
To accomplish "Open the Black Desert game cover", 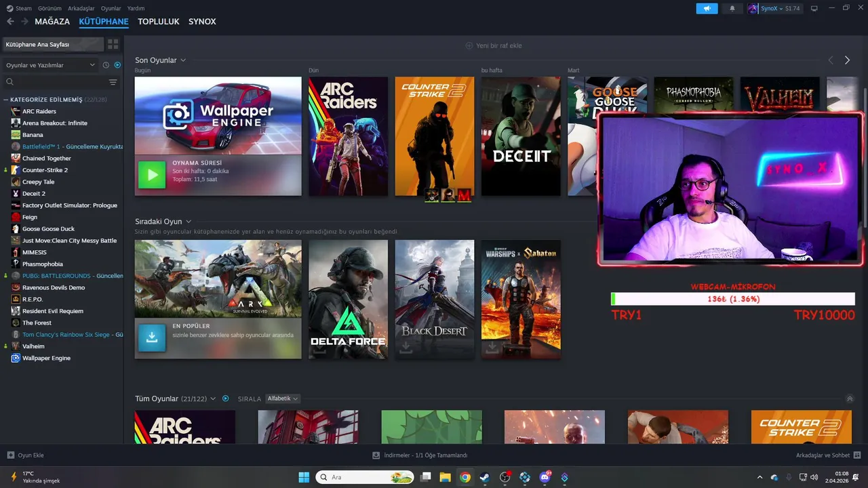I will pos(435,300).
